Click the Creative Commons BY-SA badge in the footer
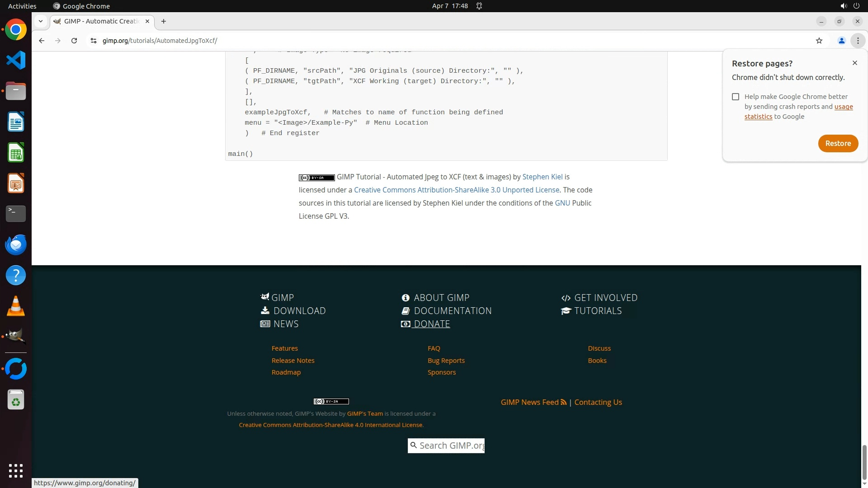 coord(331,401)
